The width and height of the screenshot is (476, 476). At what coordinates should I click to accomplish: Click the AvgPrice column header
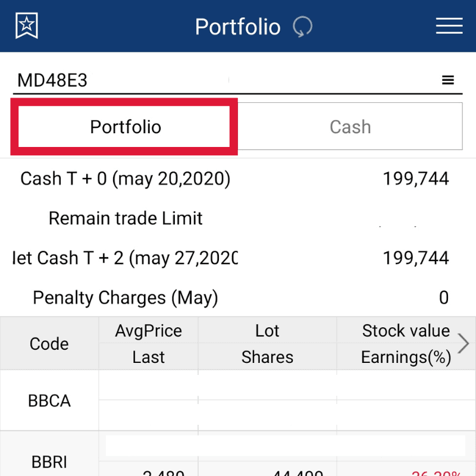148,331
